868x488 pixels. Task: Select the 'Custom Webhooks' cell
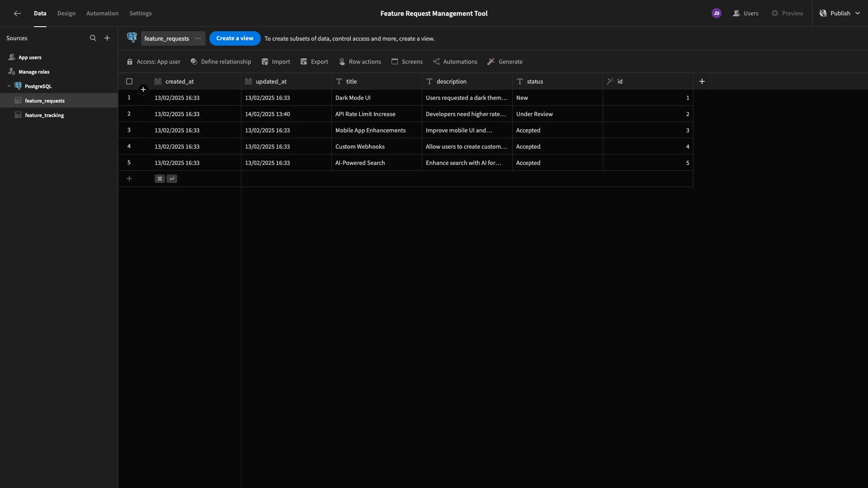377,146
